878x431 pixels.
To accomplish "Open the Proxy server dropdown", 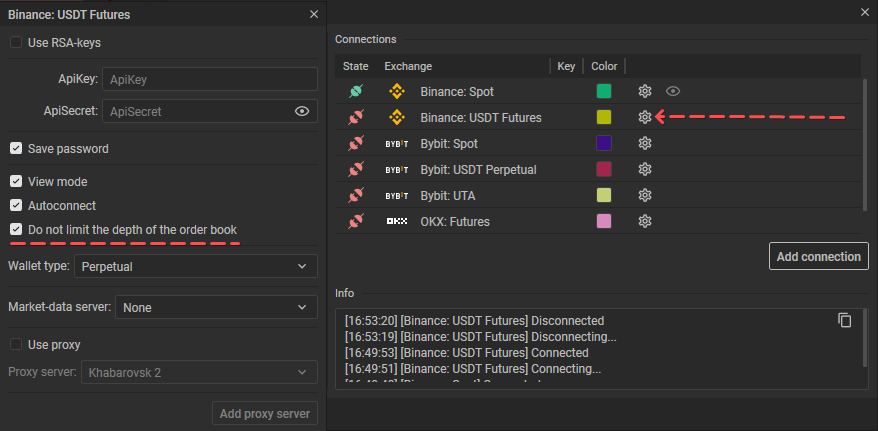I will pos(198,373).
